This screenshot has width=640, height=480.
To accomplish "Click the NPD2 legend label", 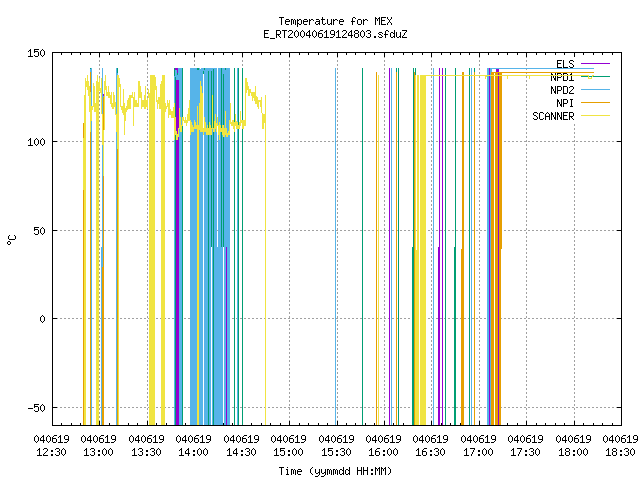I will pos(562,90).
